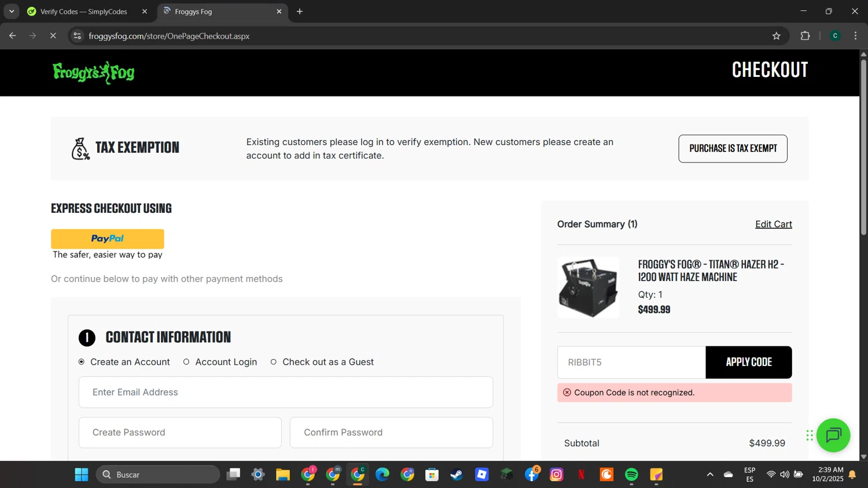Focus the Confirm Password field

pyautogui.click(x=391, y=432)
